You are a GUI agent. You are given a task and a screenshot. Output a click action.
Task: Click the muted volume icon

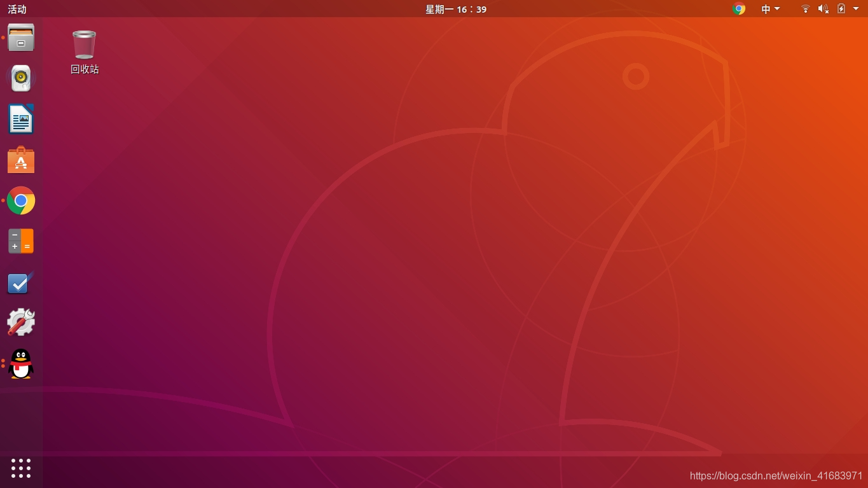pos(823,9)
